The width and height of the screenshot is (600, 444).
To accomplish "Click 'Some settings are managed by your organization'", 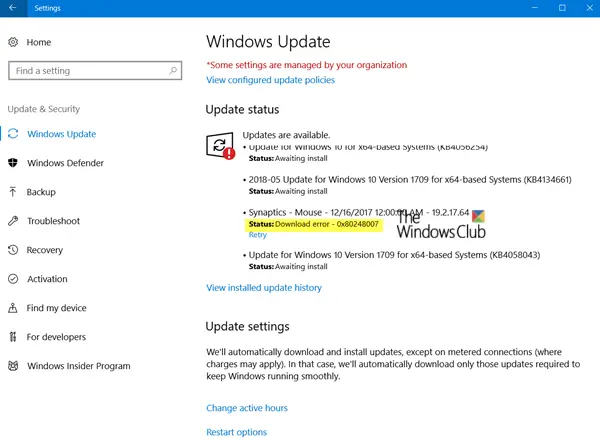I will (307, 65).
